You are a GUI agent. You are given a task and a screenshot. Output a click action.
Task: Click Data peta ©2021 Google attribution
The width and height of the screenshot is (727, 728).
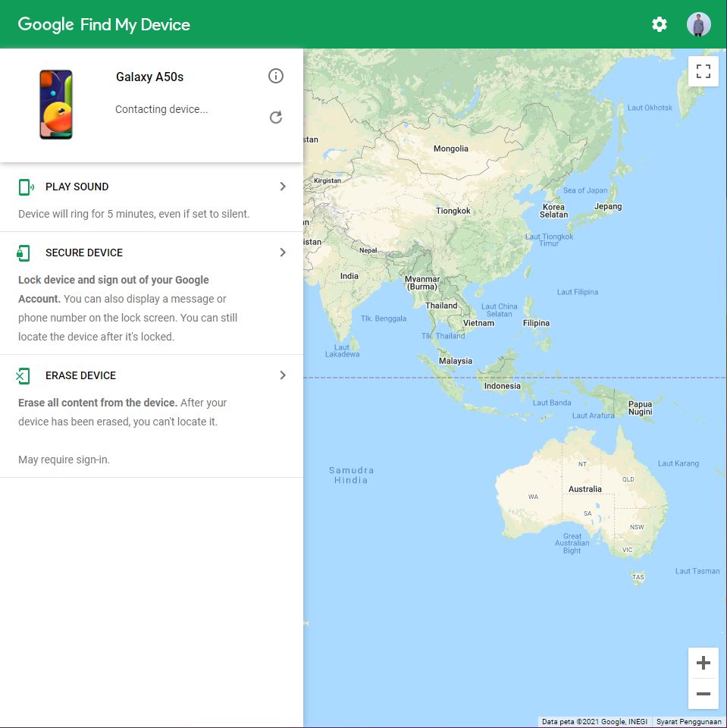click(x=594, y=721)
